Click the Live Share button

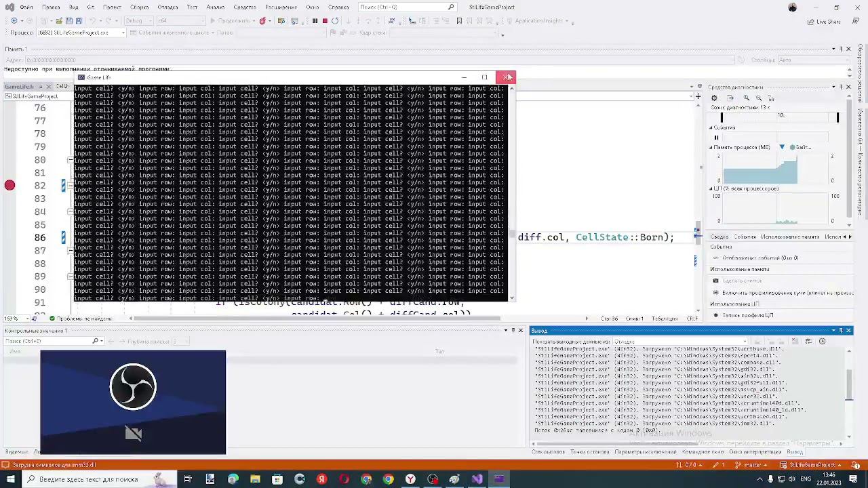(x=824, y=22)
